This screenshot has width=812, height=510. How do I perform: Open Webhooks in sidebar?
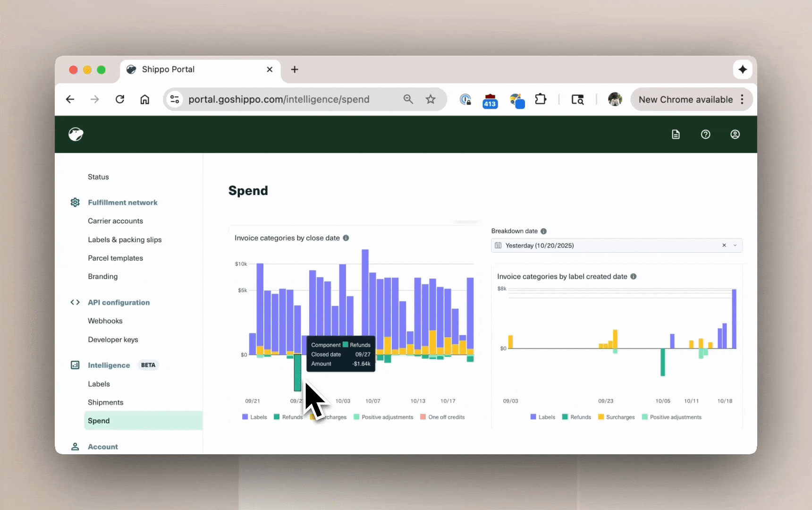pyautogui.click(x=105, y=321)
